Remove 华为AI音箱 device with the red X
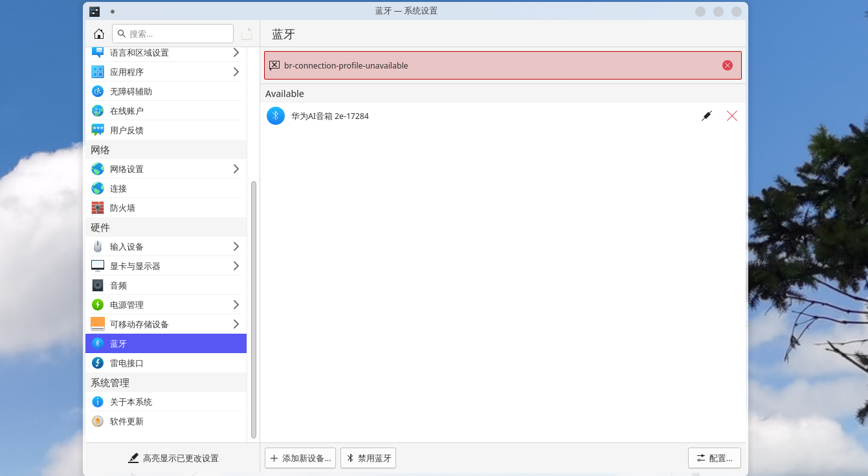Viewport: 868px width, 476px height. [732, 116]
